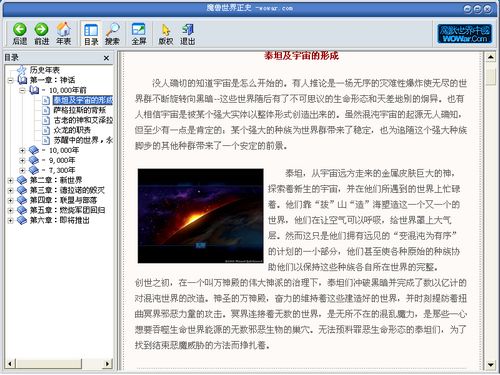500x375 pixels.
Task: Go back with the 后退 arrow icon
Action: 20,29
